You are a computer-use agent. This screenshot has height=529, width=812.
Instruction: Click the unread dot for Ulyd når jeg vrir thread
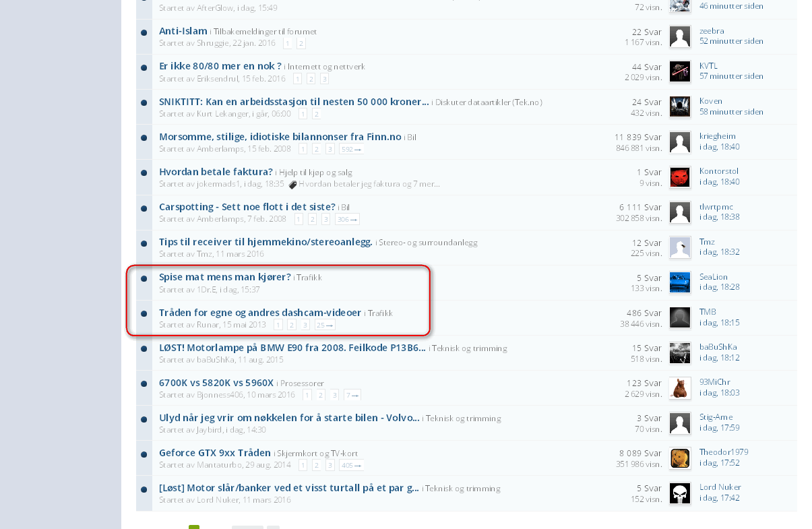pyautogui.click(x=144, y=418)
